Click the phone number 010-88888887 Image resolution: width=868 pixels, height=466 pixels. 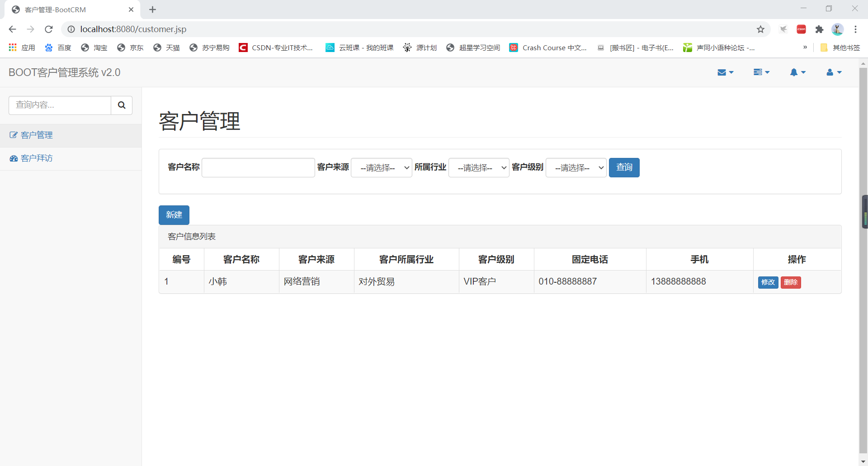point(567,282)
